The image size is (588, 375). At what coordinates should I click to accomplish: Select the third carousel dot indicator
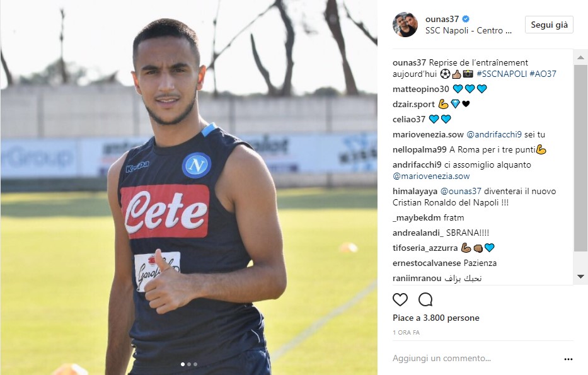coord(195,364)
